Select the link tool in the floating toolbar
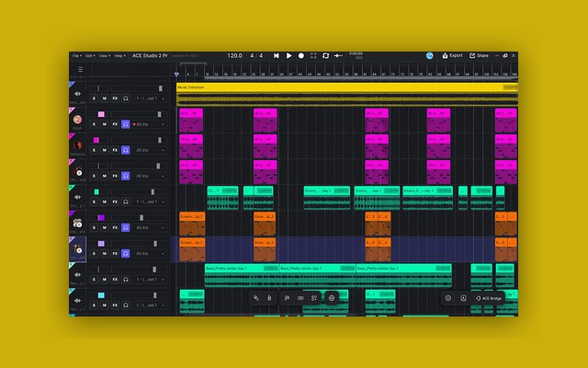The width and height of the screenshot is (588, 368). click(x=256, y=298)
